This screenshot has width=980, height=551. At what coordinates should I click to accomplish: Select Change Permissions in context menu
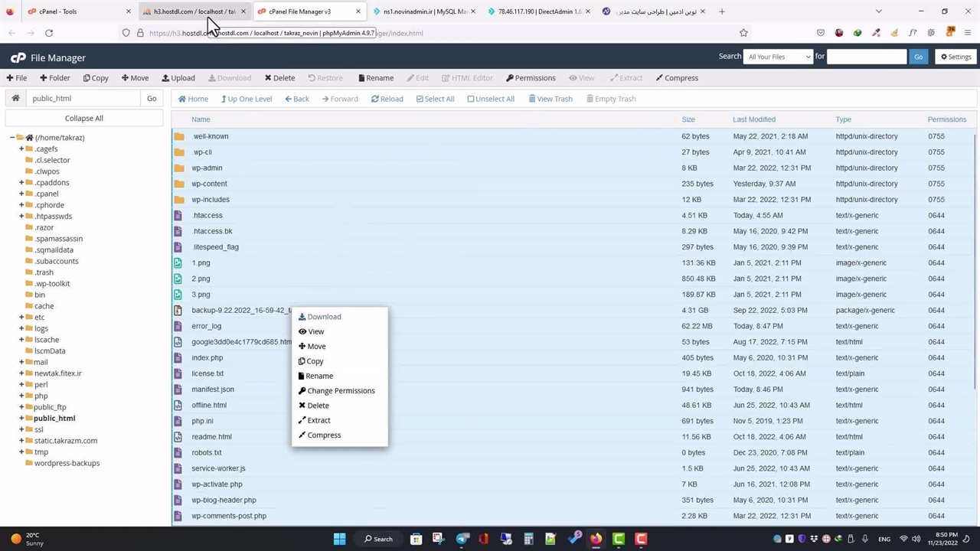(341, 391)
